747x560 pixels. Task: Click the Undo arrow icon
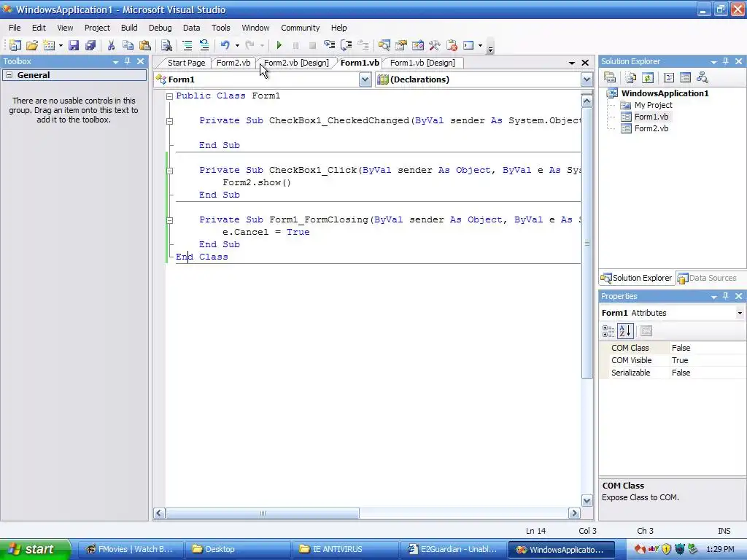click(x=225, y=45)
